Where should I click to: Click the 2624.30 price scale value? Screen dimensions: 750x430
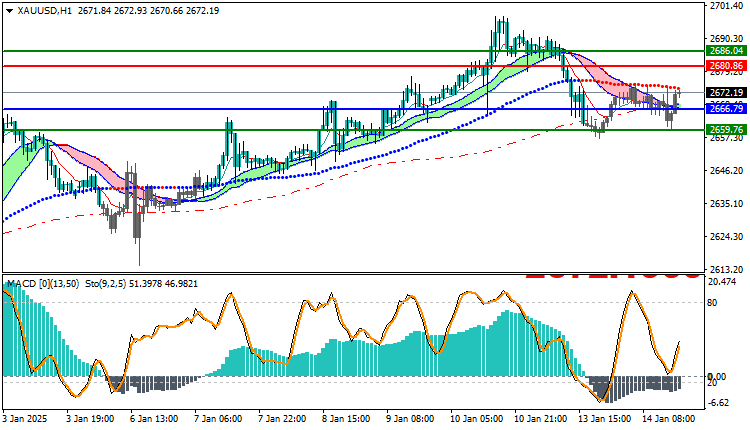pyautogui.click(x=727, y=236)
